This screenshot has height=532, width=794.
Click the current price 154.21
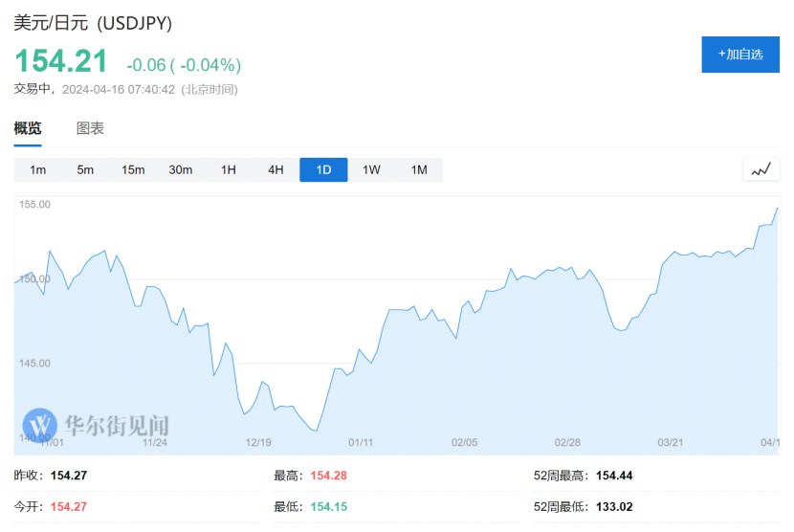[x=60, y=61]
